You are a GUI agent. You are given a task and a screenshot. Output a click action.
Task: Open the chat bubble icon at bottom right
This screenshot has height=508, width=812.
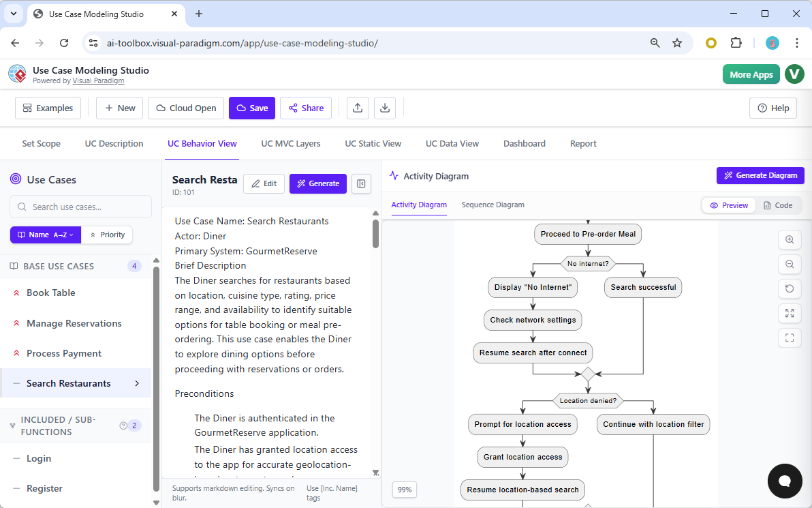click(785, 481)
